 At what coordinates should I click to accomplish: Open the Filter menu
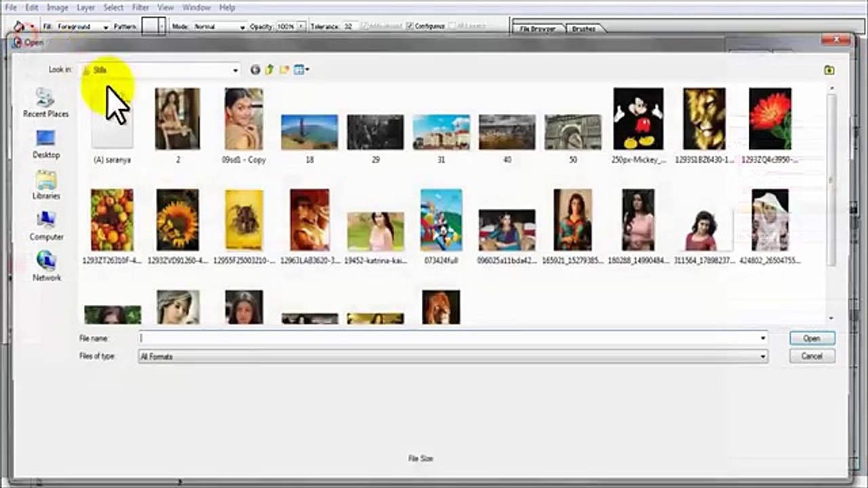[140, 7]
